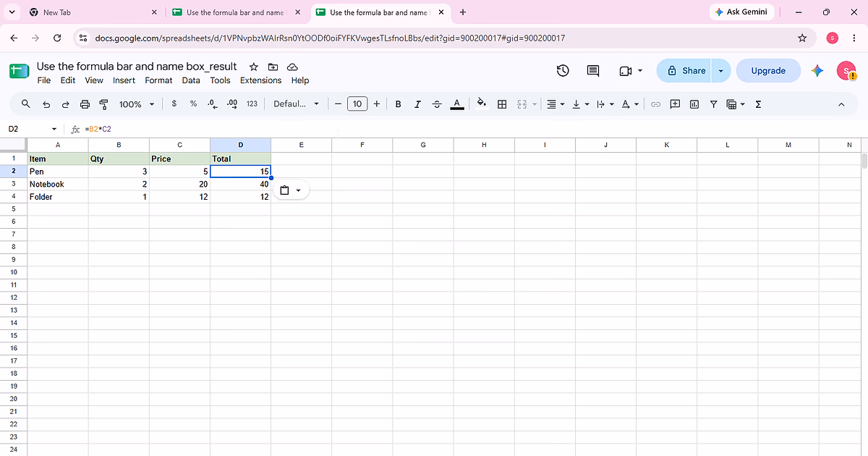Open the Tools menu
The height and width of the screenshot is (456, 868).
220,80
